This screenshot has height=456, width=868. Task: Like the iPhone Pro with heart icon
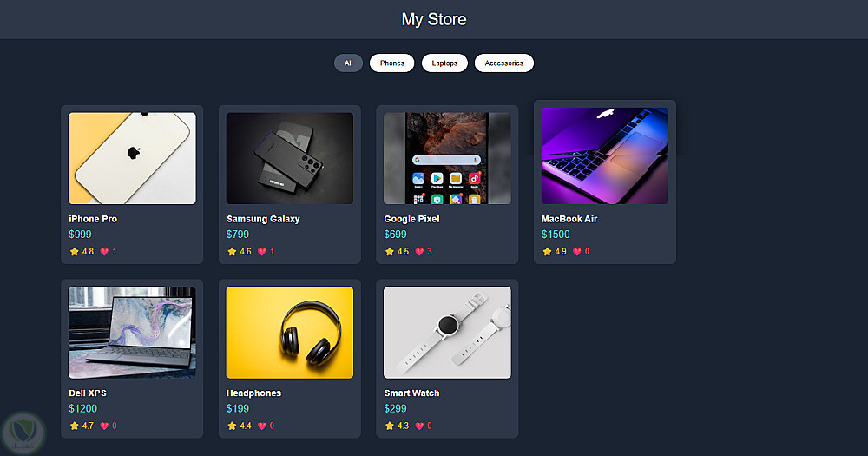click(x=104, y=252)
